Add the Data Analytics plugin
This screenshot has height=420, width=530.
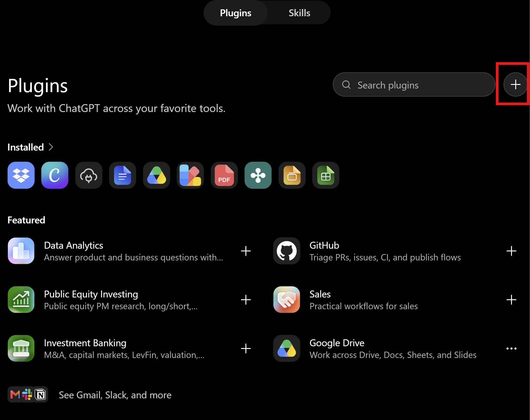(246, 251)
